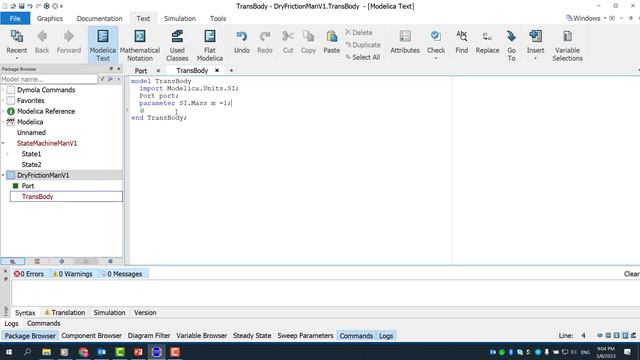Toggle the 0 Messages filter

point(122,274)
